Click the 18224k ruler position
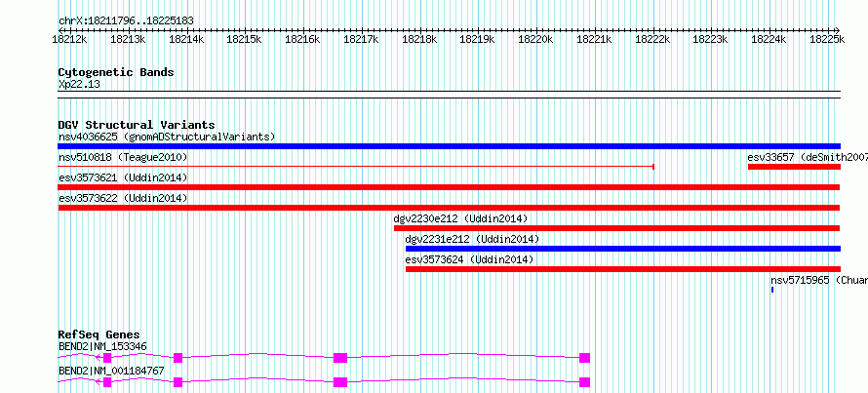The height and width of the screenshot is (393, 868). pos(769,39)
